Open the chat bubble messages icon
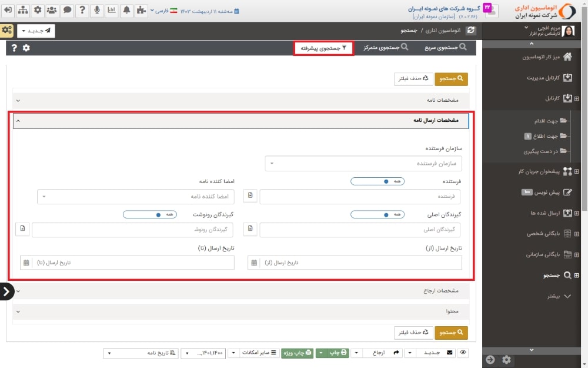The width and height of the screenshot is (588, 368). [x=68, y=10]
